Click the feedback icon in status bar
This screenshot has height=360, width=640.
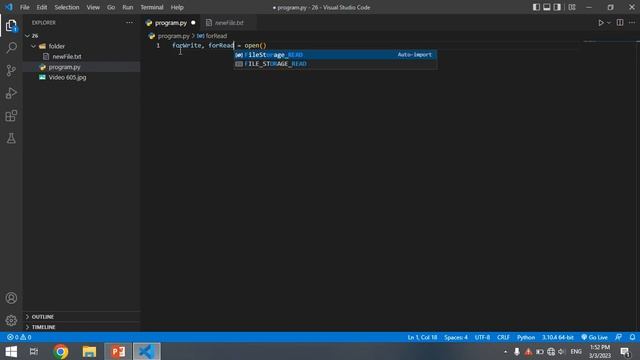click(x=618, y=337)
